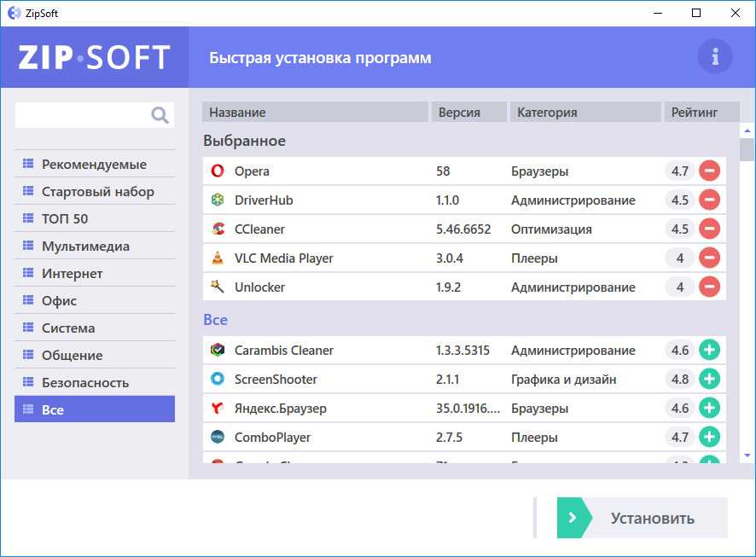
Task: Click the CCleaner program icon
Action: coord(217,229)
